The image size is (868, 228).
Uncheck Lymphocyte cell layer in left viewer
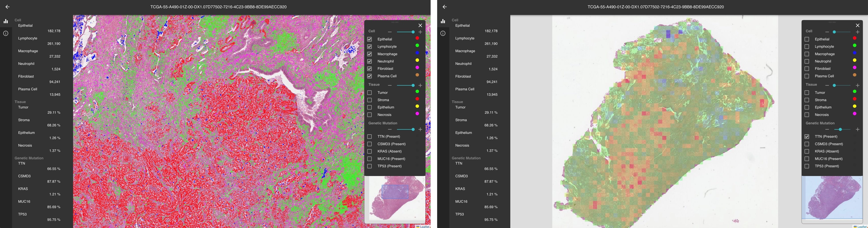tap(370, 47)
